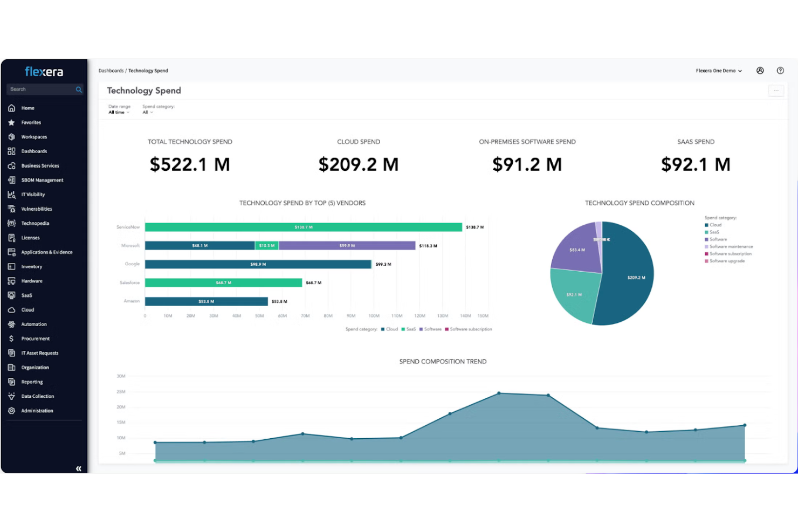Select the SaaS icon in the sidebar
Screen dimensions: 798x532
[x=11, y=295]
